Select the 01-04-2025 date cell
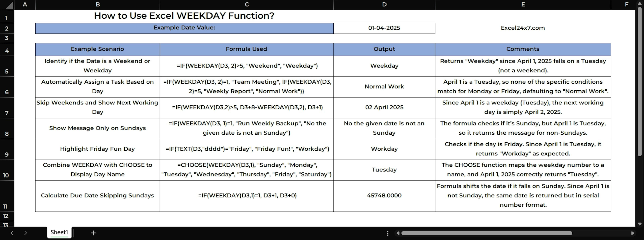 (x=384, y=28)
